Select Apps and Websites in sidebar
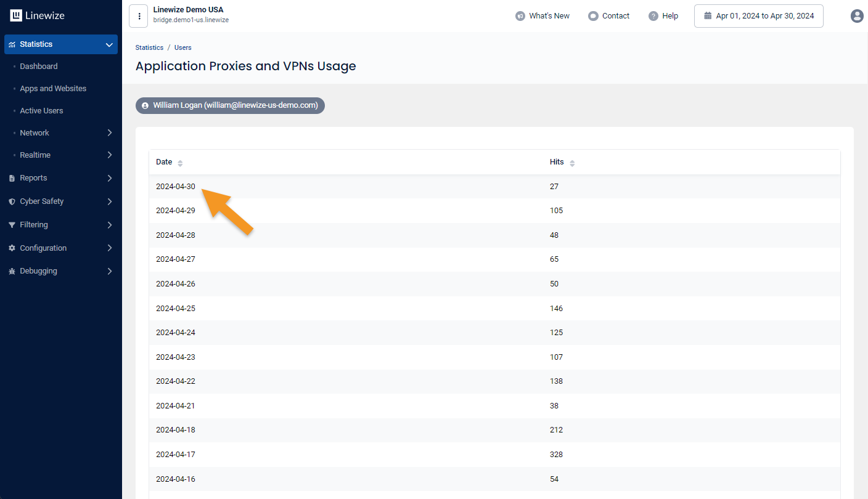This screenshot has height=499, width=868. click(53, 89)
